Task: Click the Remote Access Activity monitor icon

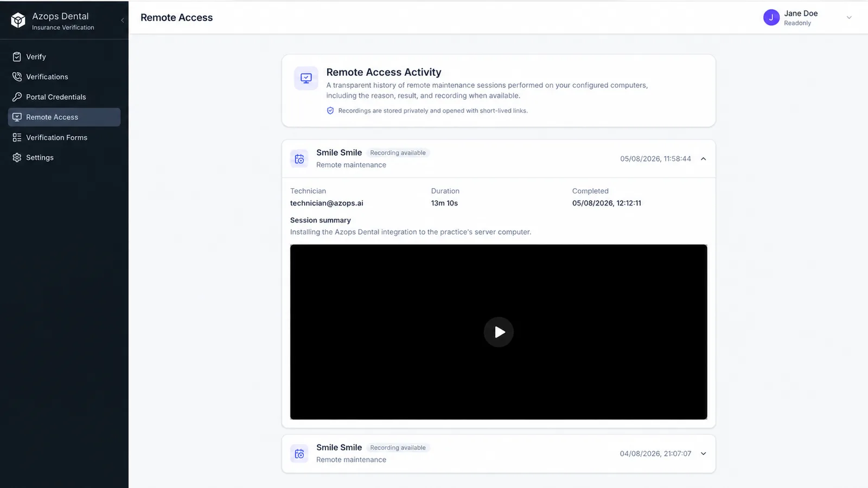Action: [x=306, y=78]
